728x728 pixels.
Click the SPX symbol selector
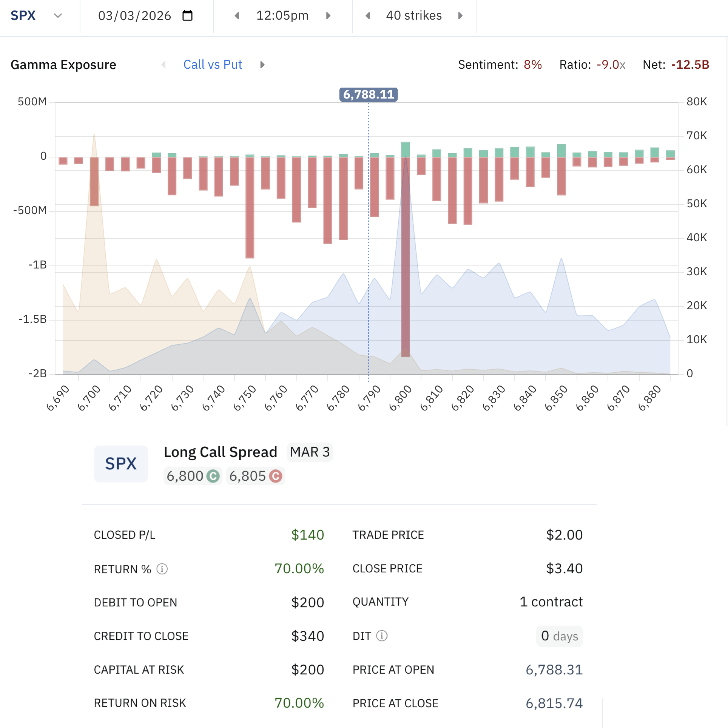pyautogui.click(x=23, y=16)
